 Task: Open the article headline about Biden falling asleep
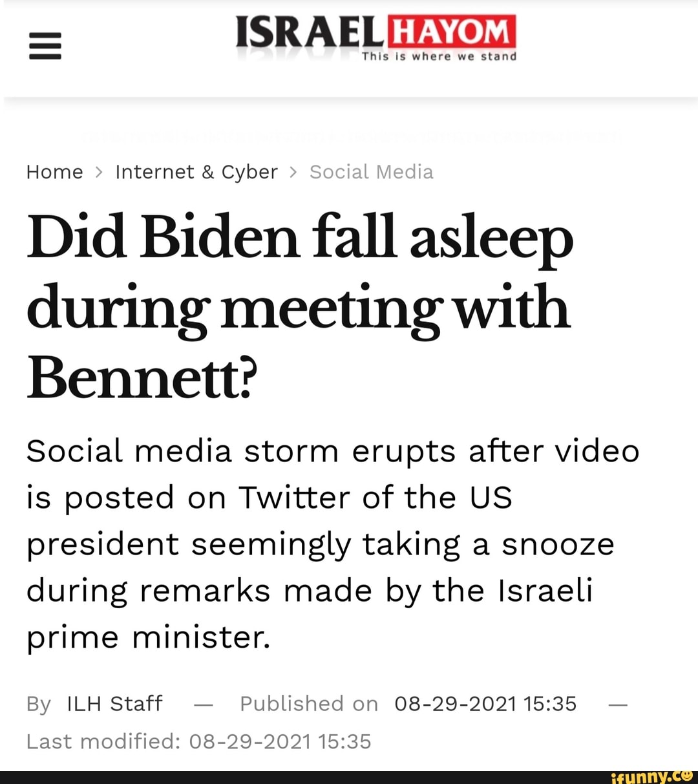[x=297, y=304]
